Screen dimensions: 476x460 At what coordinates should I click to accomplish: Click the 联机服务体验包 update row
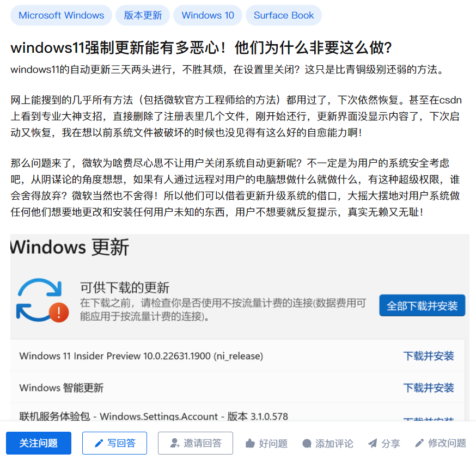pyautogui.click(x=237, y=412)
